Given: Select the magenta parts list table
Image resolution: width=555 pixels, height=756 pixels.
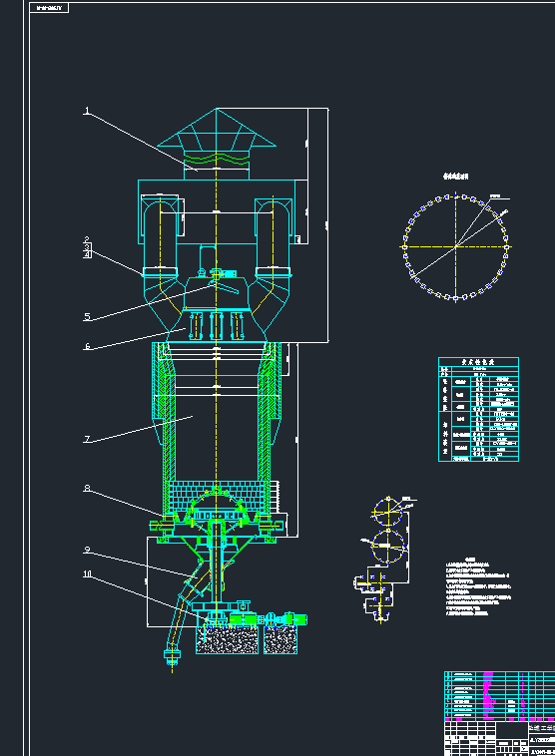Looking at the screenshot, I should click(499, 696).
